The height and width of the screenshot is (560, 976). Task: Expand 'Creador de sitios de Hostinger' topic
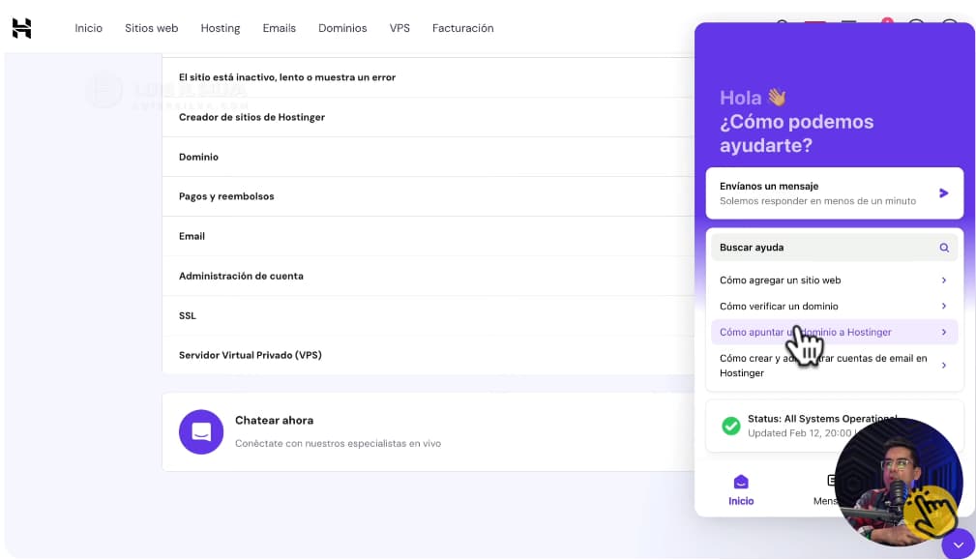coord(429,117)
